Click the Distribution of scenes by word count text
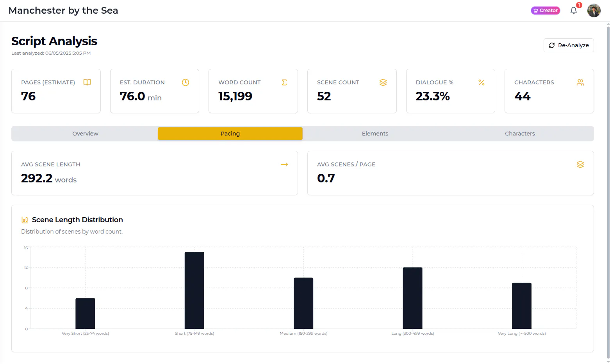610x364 pixels. pyautogui.click(x=72, y=232)
